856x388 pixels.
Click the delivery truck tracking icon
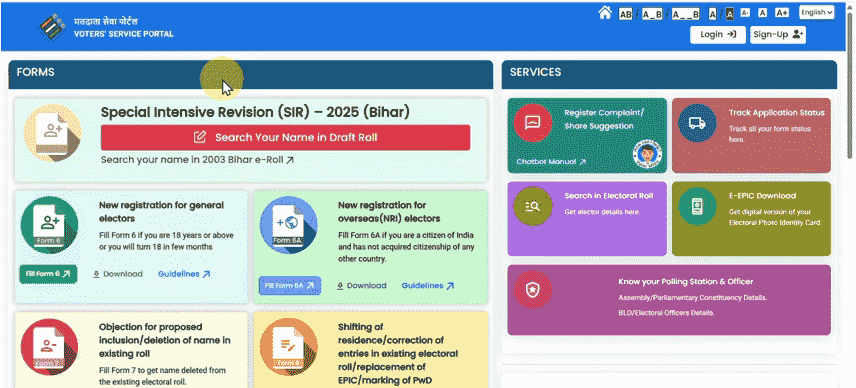tap(697, 123)
